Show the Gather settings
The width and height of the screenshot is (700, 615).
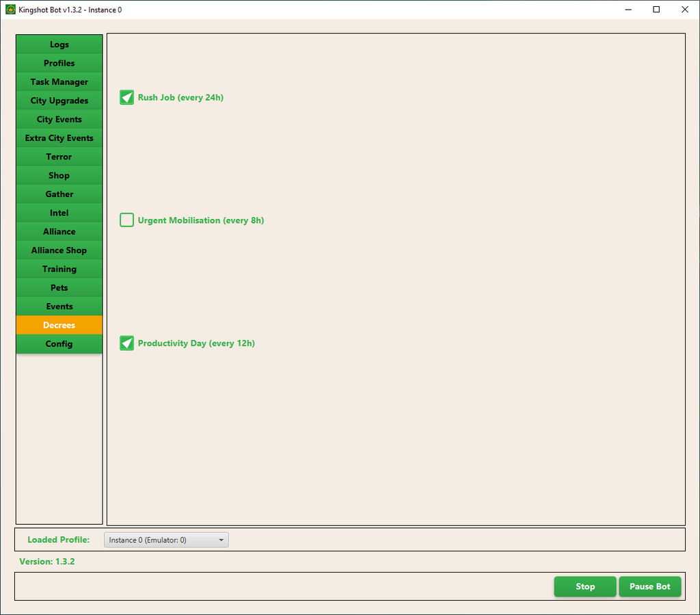[x=59, y=194]
